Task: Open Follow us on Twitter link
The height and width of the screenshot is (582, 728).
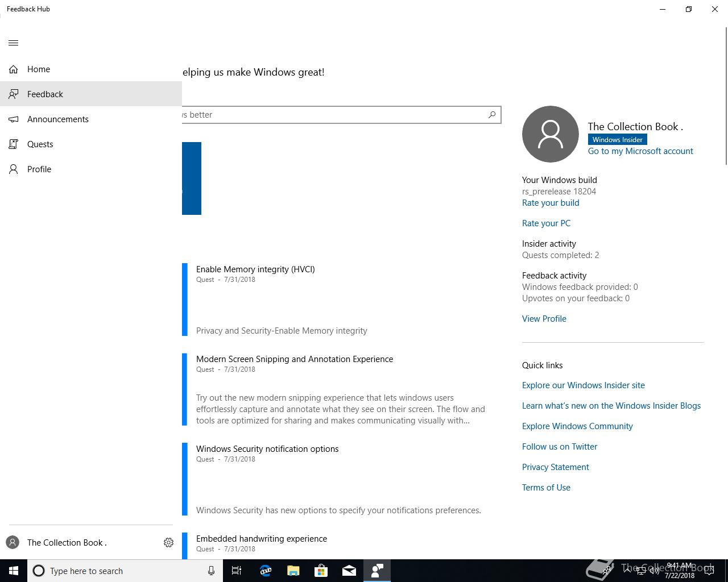Action: coord(560,446)
